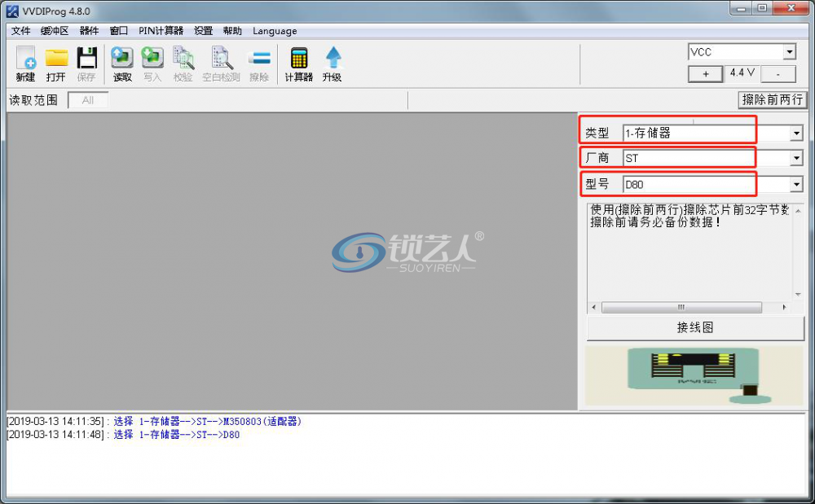815x504 pixels.
Task: Expand the 厂商 dropdown showing ST
Action: click(796, 158)
